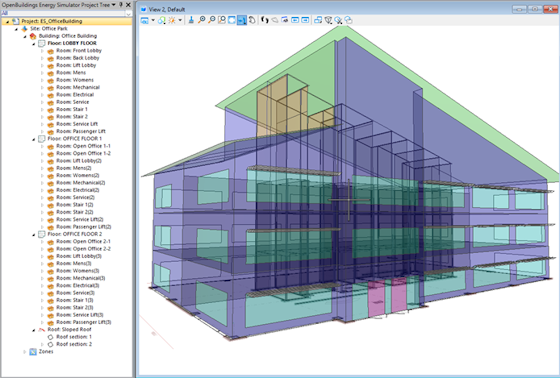Collapse the Site: Office Park node
Screen dimensions: 560x378
(16, 29)
